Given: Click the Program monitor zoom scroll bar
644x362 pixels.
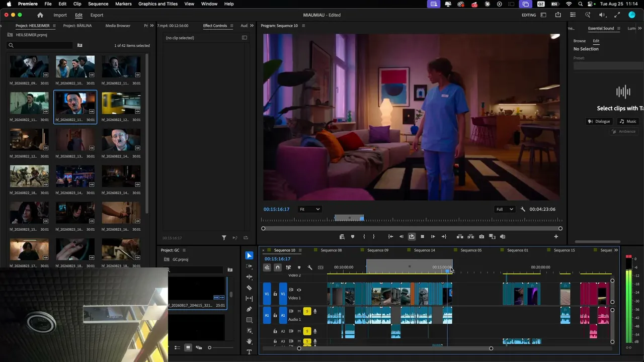Looking at the screenshot, I should tap(412, 228).
